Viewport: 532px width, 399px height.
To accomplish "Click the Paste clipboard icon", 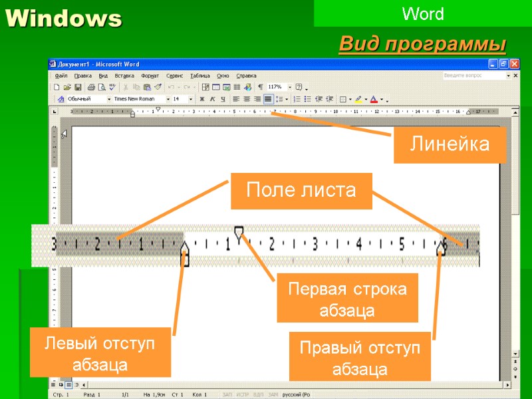I will click(147, 87).
